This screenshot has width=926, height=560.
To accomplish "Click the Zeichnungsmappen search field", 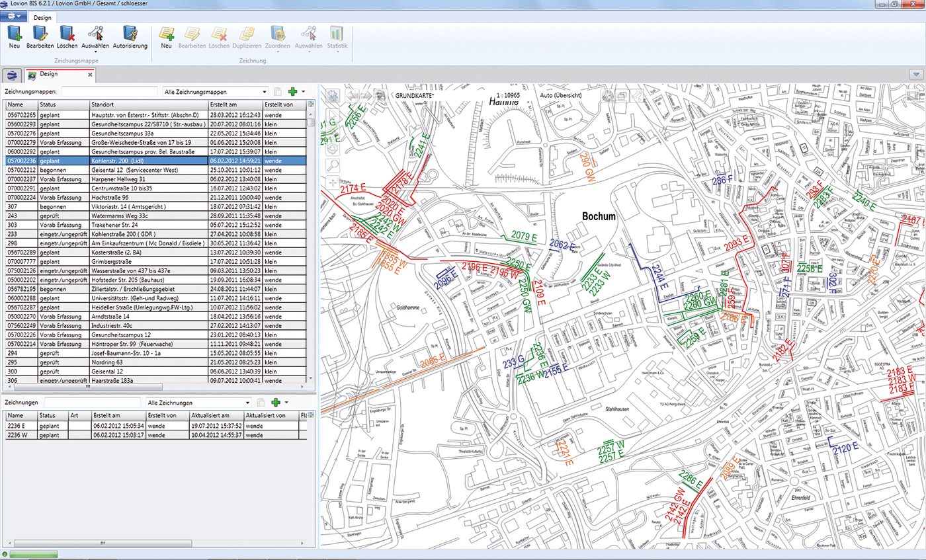I will pyautogui.click(x=109, y=92).
